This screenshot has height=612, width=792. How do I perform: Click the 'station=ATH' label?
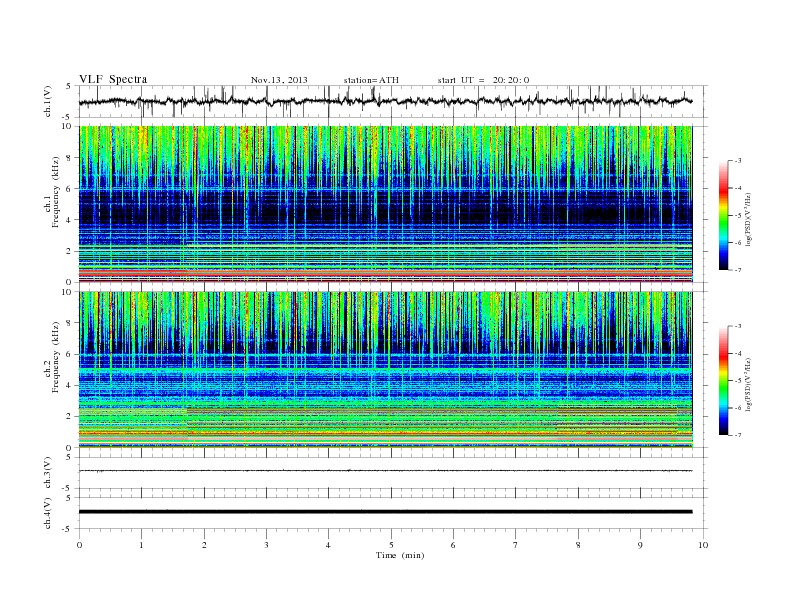(371, 80)
